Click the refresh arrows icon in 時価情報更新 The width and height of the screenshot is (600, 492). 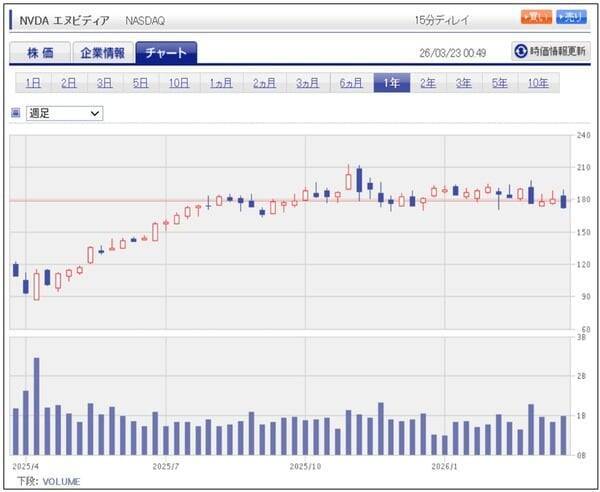(521, 51)
